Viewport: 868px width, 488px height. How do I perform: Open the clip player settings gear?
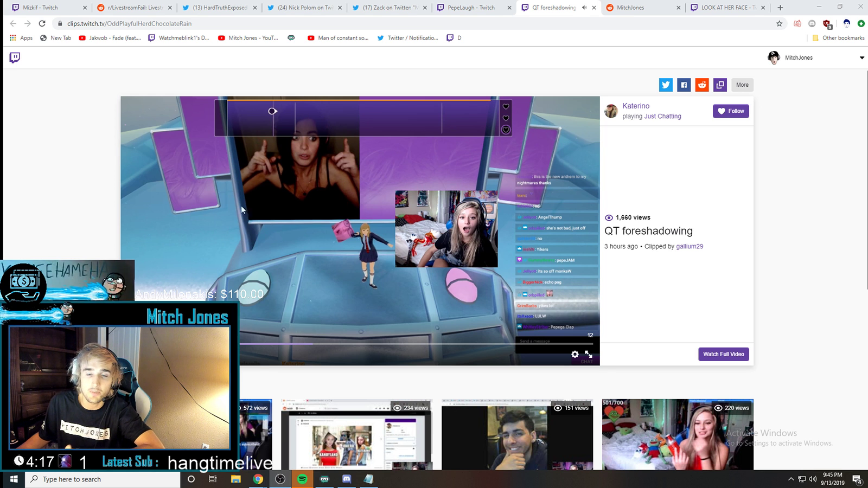point(575,354)
